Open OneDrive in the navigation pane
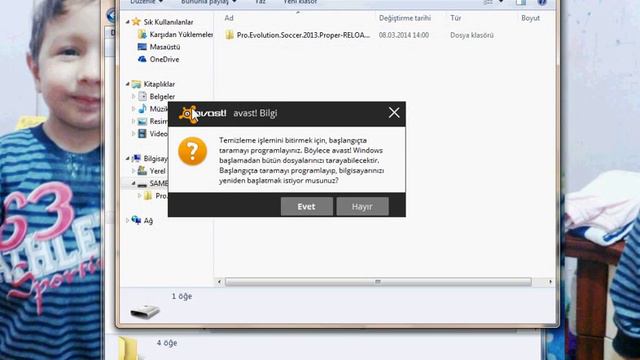640x360 pixels. [164, 59]
